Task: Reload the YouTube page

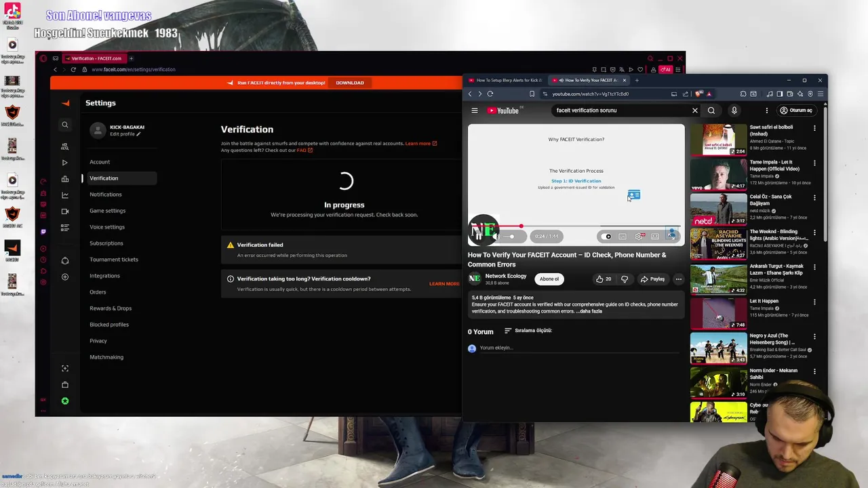Action: (490, 94)
